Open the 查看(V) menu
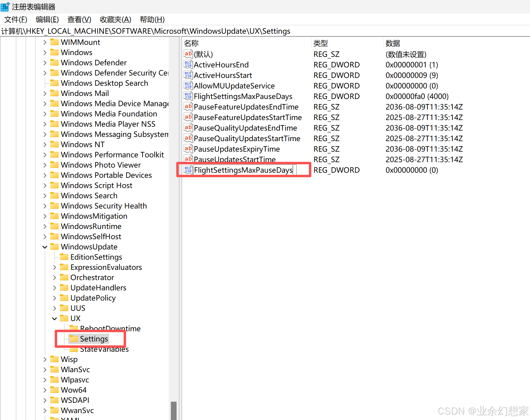 [x=79, y=20]
